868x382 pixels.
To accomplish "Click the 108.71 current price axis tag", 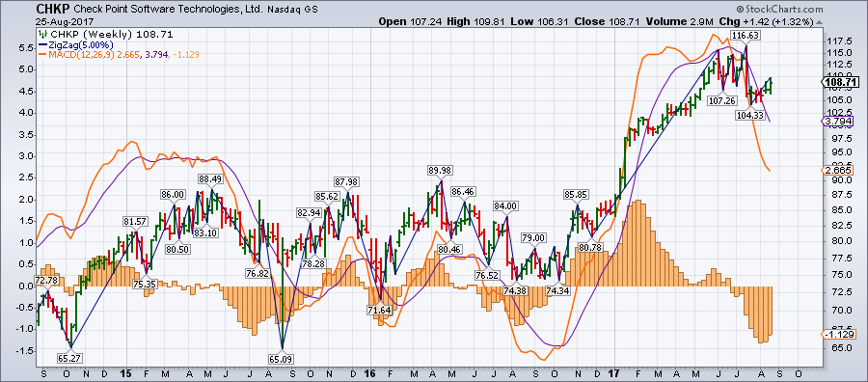I will pos(840,82).
